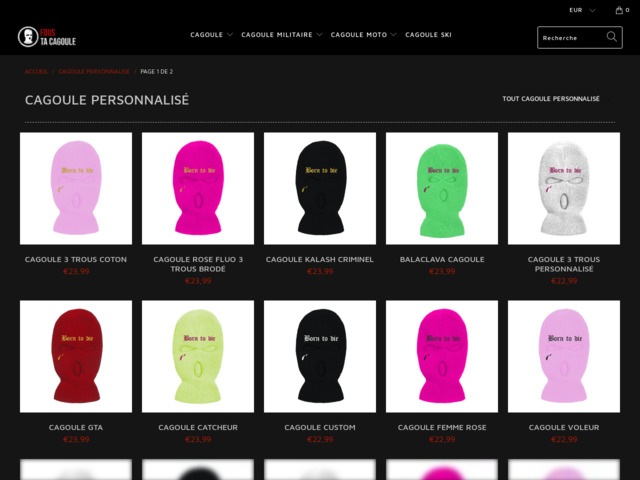Screen dimensions: 640x480
Task: Open the Cagoule Voleur title
Action: point(564,427)
